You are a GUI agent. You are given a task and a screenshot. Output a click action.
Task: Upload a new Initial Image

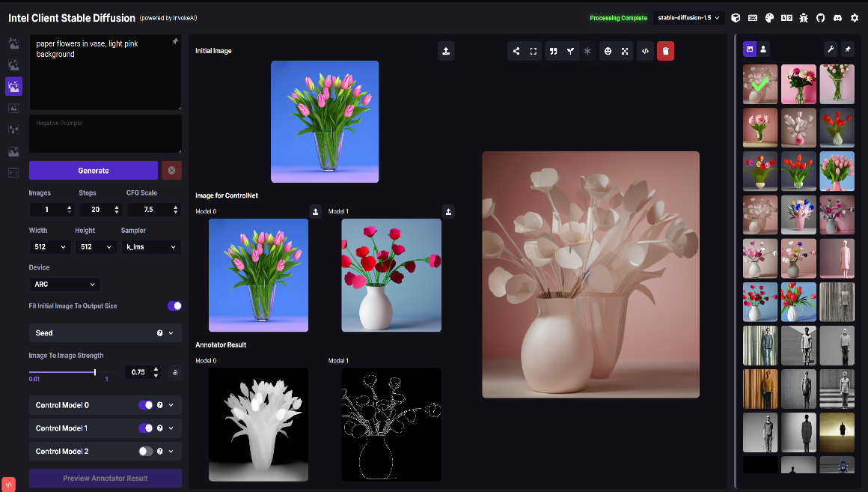[x=446, y=51]
